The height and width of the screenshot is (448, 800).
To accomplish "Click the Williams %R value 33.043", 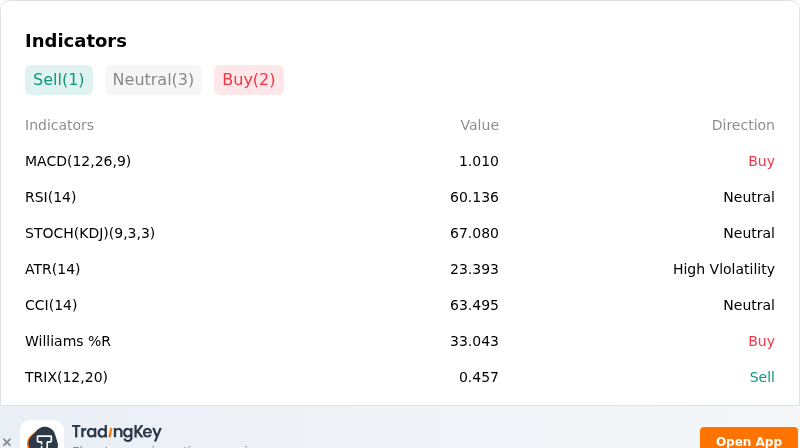I will click(474, 341).
